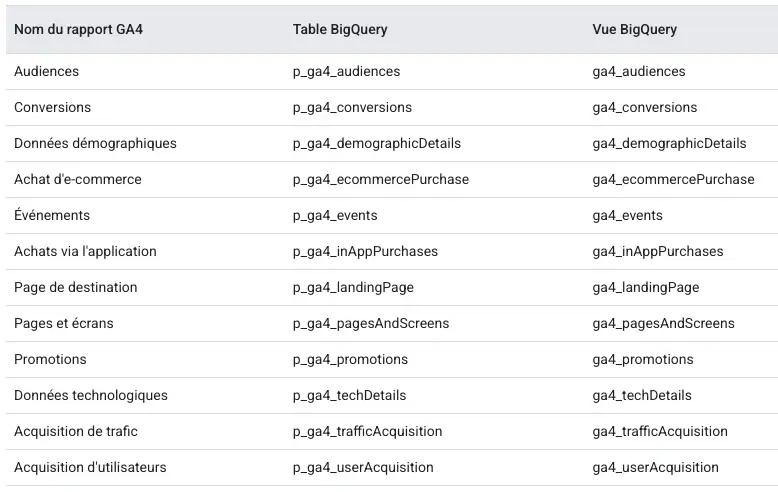This screenshot has width=778, height=492.
Task: Click the 'Achat d'e-commerce' row label
Action: click(x=78, y=179)
